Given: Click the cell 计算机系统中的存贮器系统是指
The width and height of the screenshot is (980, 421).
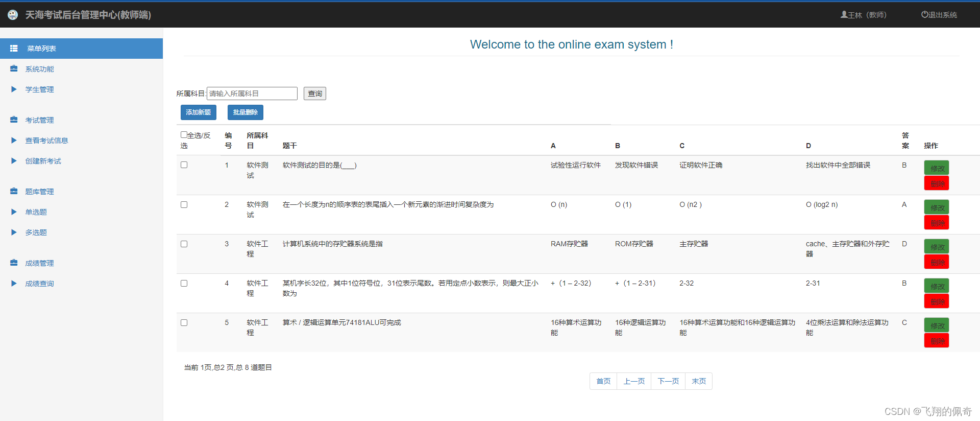Looking at the screenshot, I should tap(333, 244).
